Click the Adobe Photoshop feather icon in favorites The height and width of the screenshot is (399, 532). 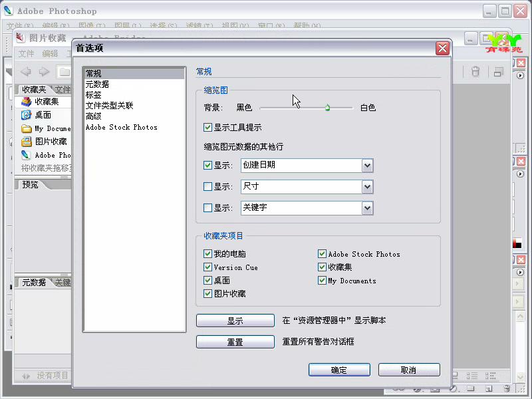(x=26, y=155)
